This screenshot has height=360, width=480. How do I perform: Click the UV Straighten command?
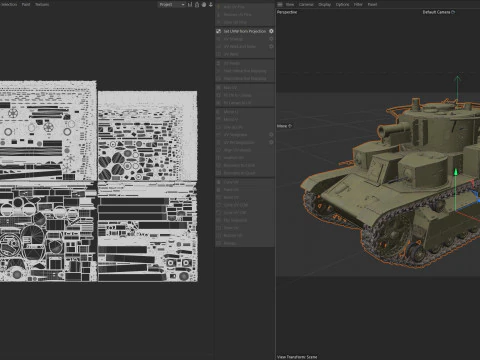(x=236, y=135)
